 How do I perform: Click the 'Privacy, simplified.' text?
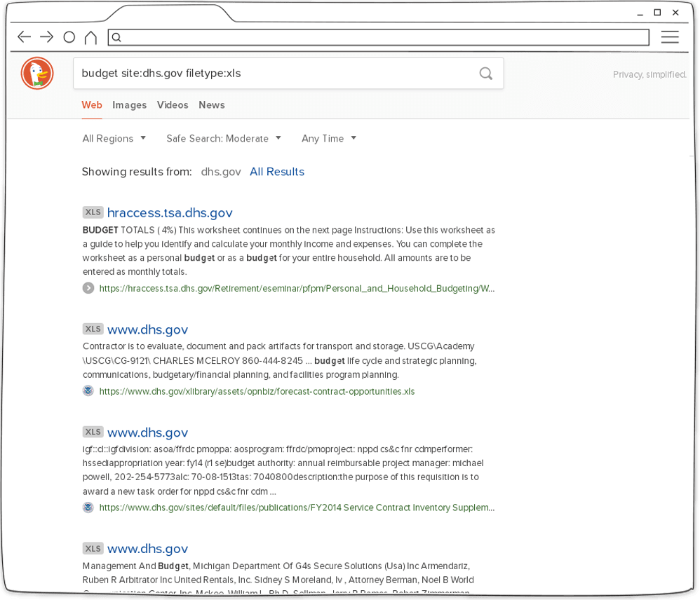(649, 74)
